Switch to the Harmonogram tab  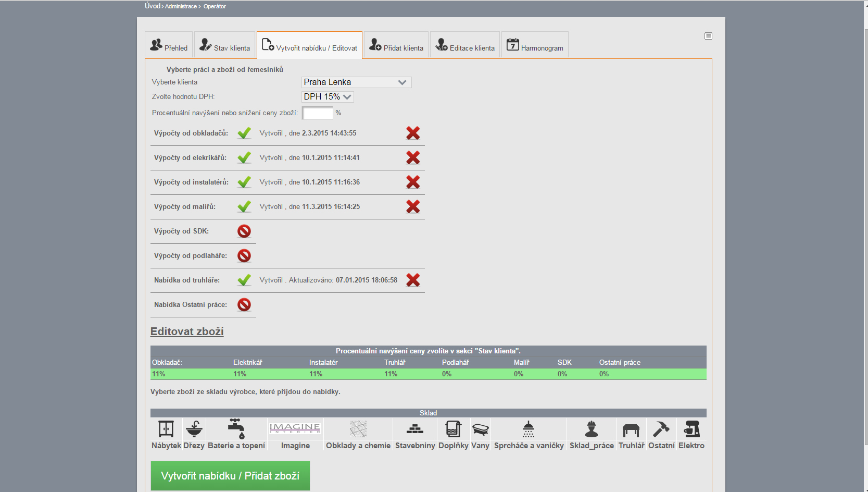click(x=535, y=46)
